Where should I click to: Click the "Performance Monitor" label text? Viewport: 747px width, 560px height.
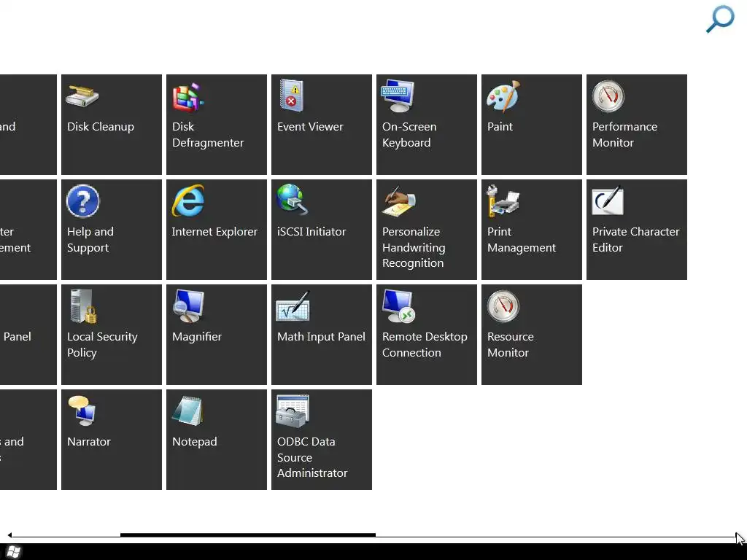624,135
